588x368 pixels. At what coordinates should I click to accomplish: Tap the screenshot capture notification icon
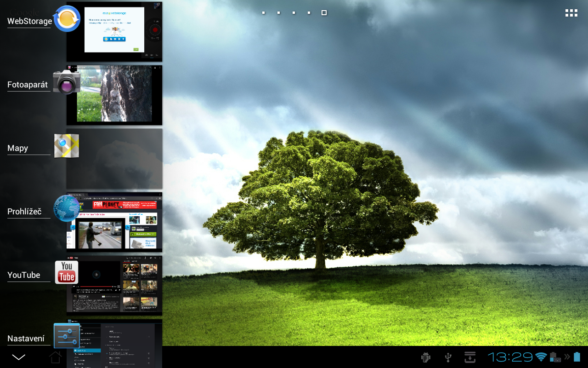coord(469,357)
